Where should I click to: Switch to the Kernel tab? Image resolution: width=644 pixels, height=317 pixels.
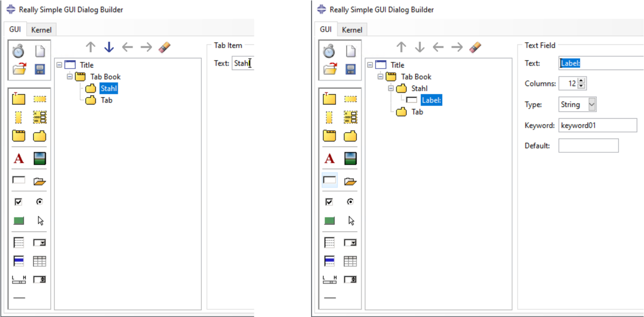click(x=41, y=30)
